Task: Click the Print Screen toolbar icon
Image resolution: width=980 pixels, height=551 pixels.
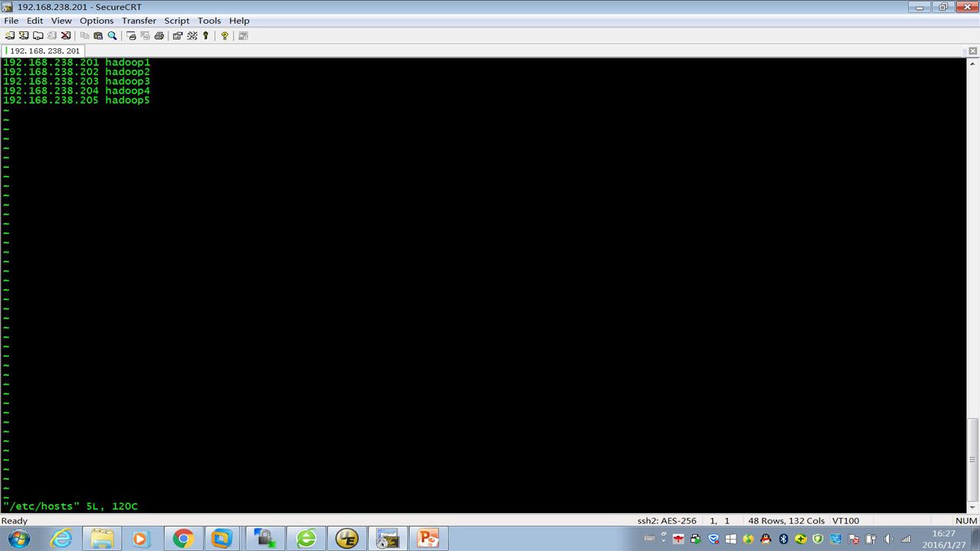Action: click(x=131, y=35)
